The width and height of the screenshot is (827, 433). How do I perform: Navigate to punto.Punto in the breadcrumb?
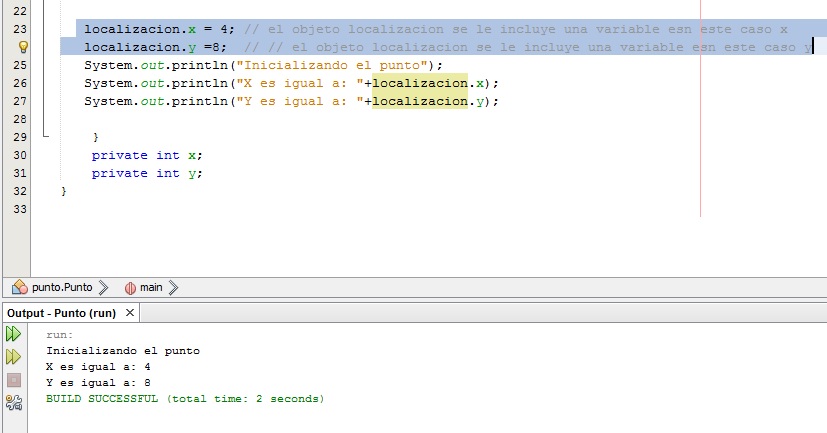tap(62, 288)
